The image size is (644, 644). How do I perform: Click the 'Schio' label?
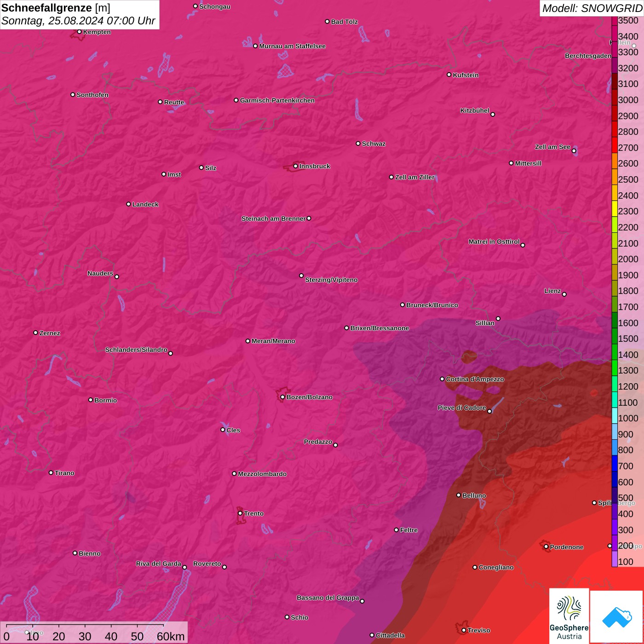click(299, 617)
